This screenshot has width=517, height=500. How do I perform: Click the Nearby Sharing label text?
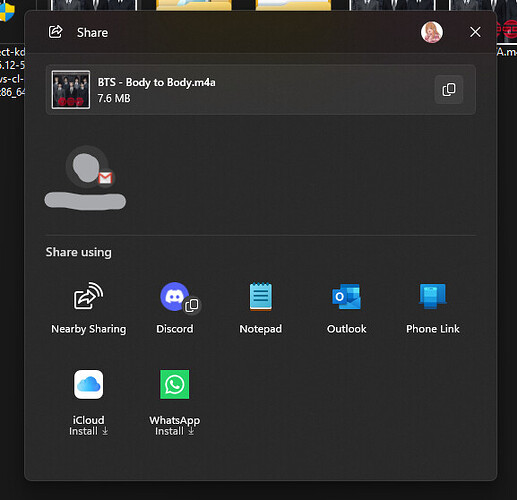(x=89, y=329)
